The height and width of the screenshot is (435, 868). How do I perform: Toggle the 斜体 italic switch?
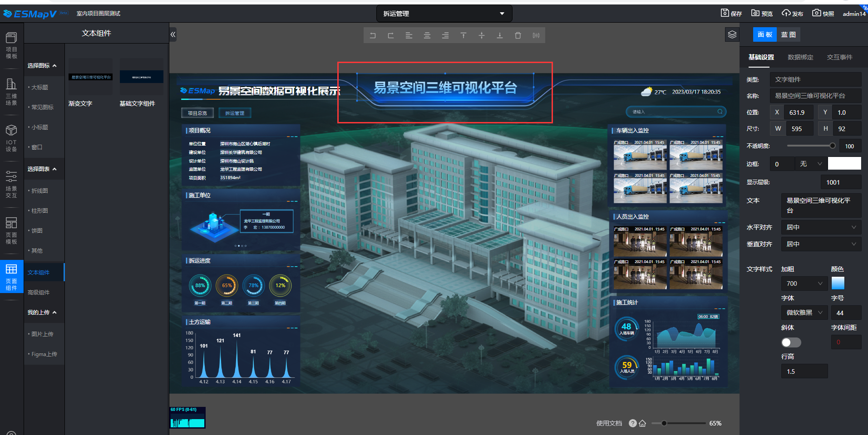pos(791,342)
